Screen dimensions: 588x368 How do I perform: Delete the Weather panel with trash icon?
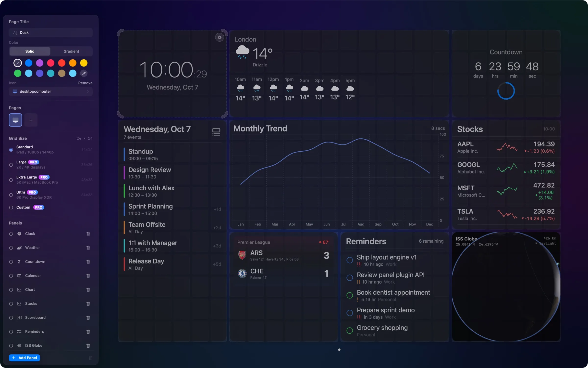(x=88, y=248)
